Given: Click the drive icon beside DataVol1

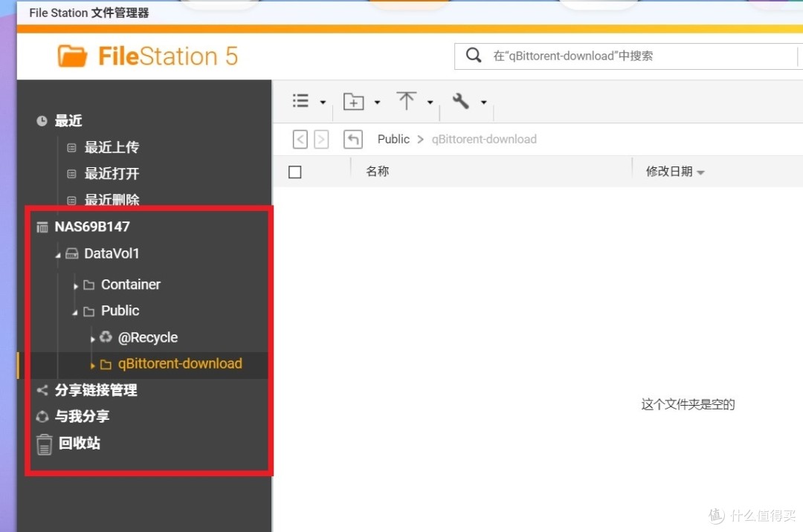Looking at the screenshot, I should [72, 253].
